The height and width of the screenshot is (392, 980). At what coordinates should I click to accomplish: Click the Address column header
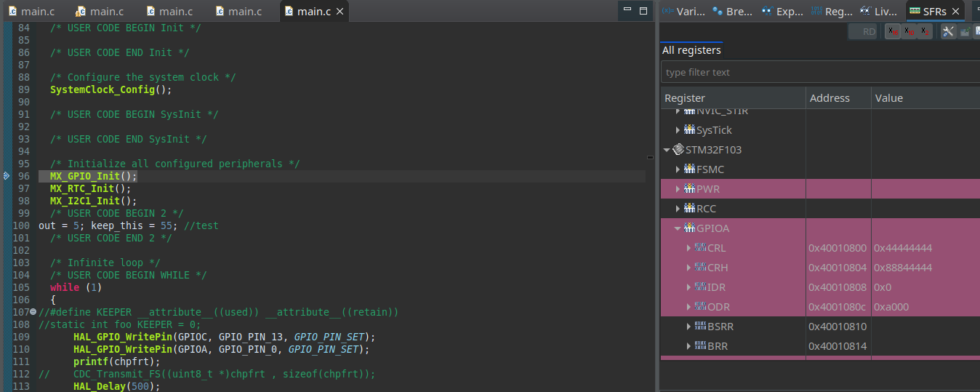(830, 98)
